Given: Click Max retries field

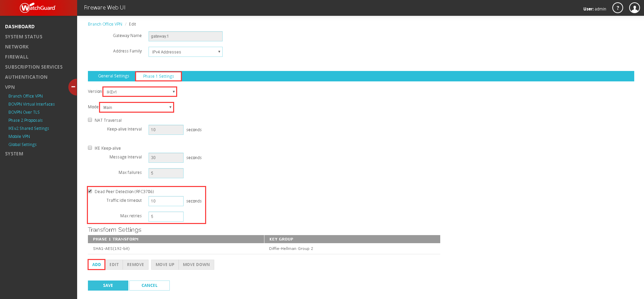Looking at the screenshot, I should coord(166,217).
